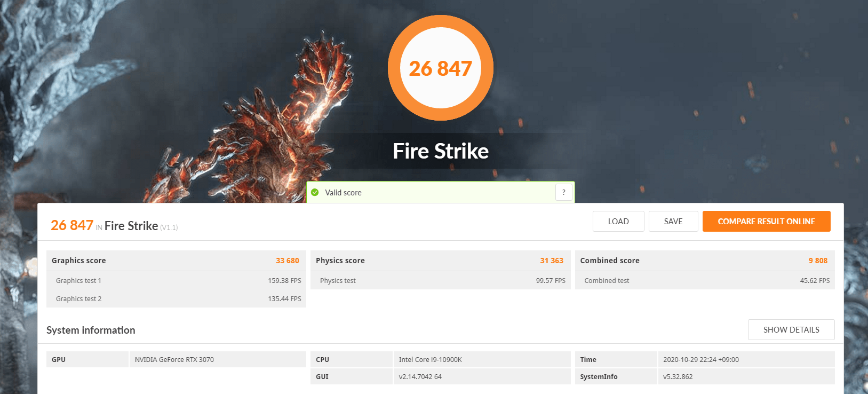Click the GPU label cell
Viewport: 868px width, 394px height.
tap(87, 359)
